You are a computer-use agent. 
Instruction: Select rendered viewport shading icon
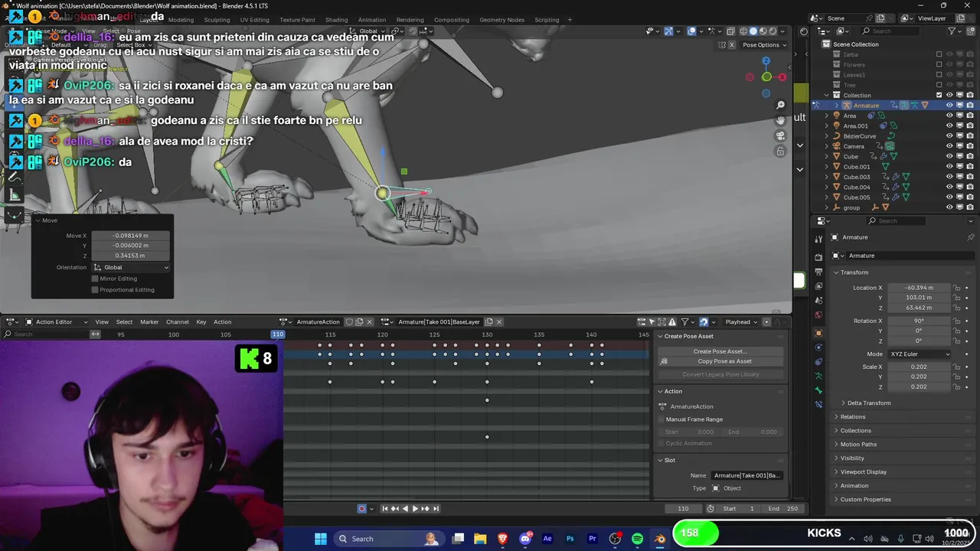click(773, 31)
